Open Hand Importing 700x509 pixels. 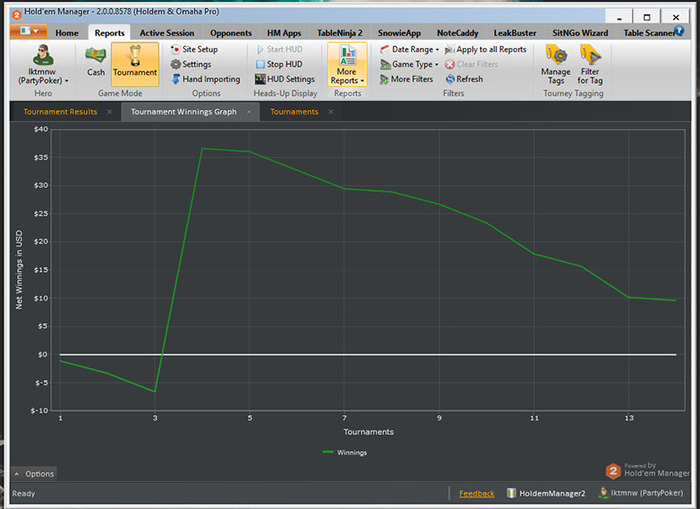[206, 79]
